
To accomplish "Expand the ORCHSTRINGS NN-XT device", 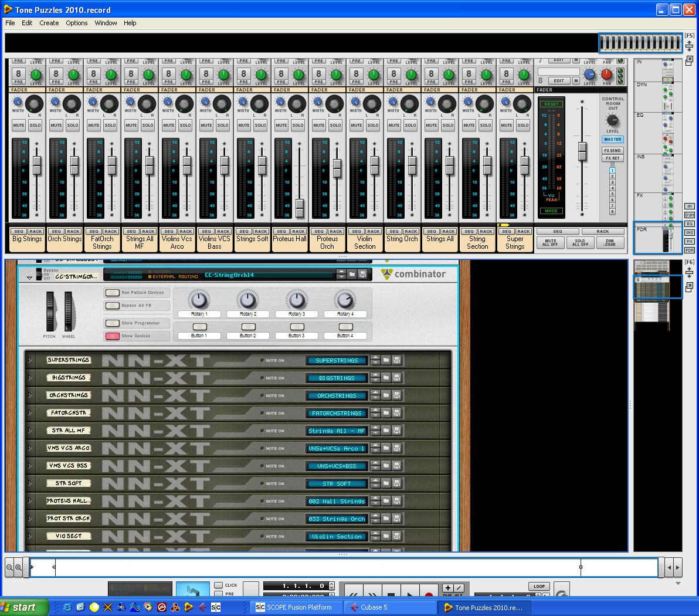I will [x=30, y=395].
